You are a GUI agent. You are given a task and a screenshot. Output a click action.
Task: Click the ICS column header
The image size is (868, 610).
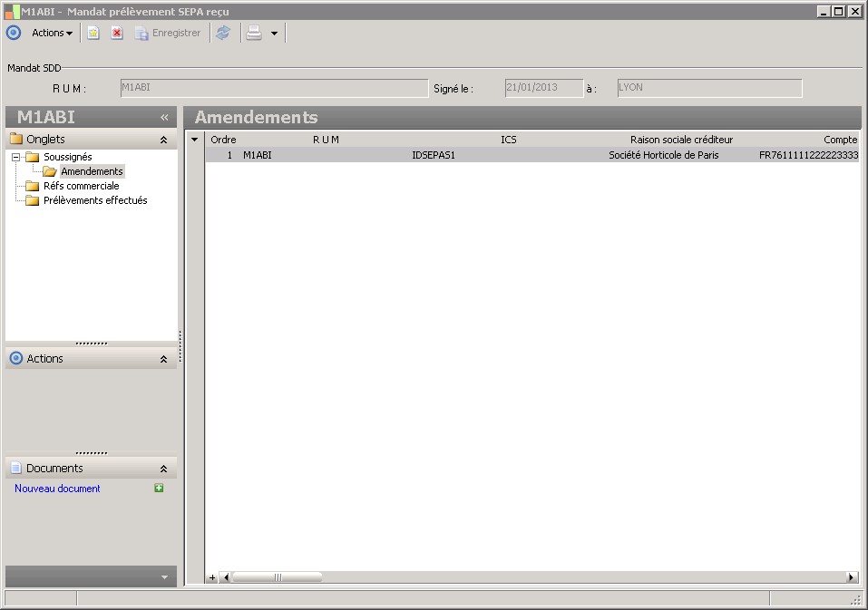coord(509,140)
